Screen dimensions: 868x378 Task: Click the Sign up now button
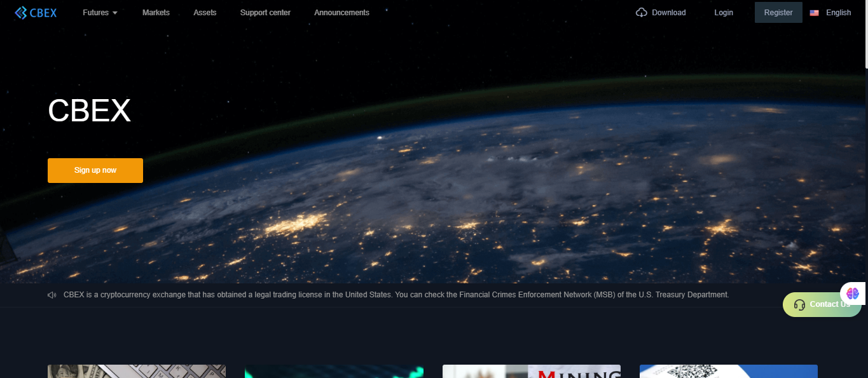(x=95, y=170)
